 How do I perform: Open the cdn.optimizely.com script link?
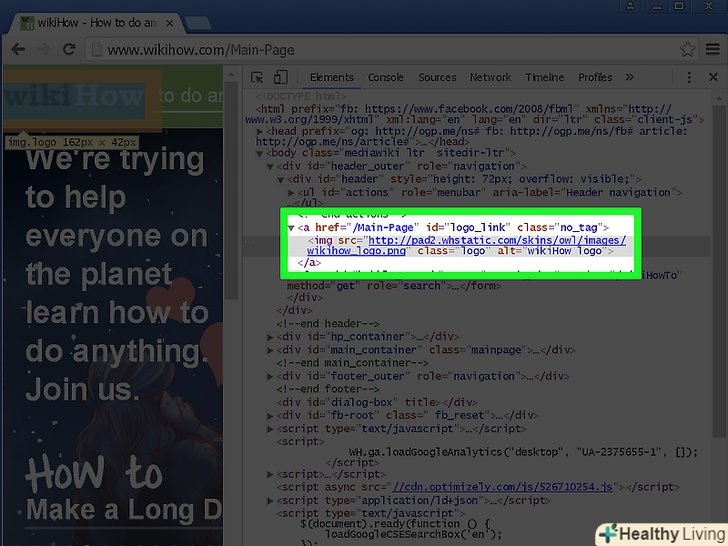502,487
